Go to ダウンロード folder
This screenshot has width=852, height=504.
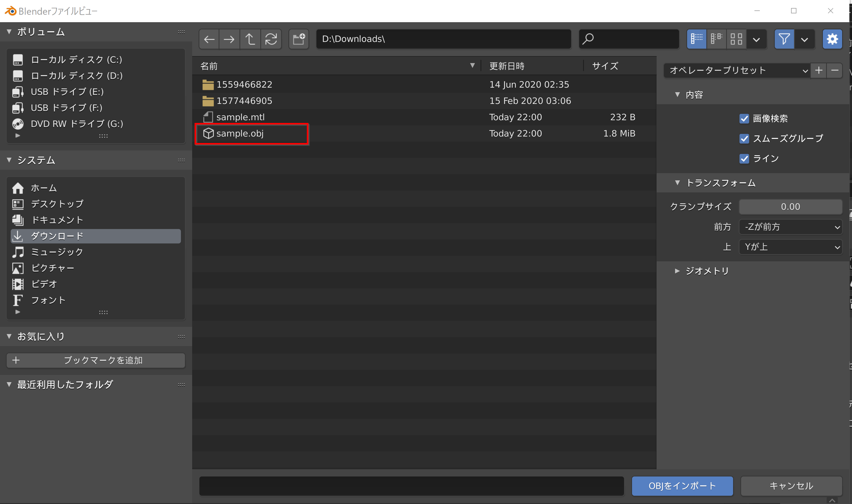(96, 236)
